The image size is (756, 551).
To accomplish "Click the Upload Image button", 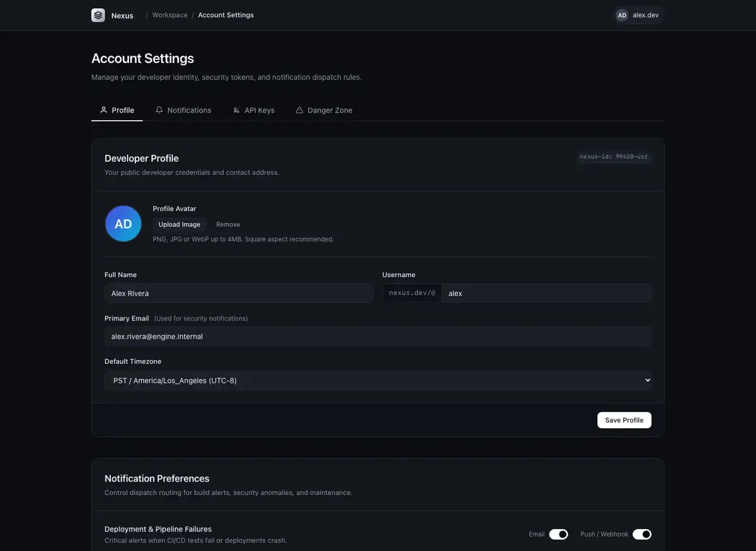I will pos(180,225).
